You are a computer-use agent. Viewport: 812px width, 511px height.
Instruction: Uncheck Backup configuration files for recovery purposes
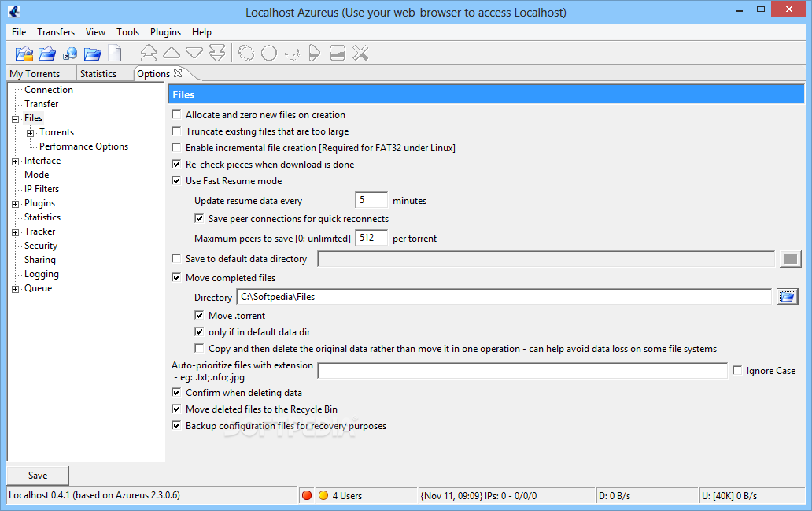[x=176, y=426]
